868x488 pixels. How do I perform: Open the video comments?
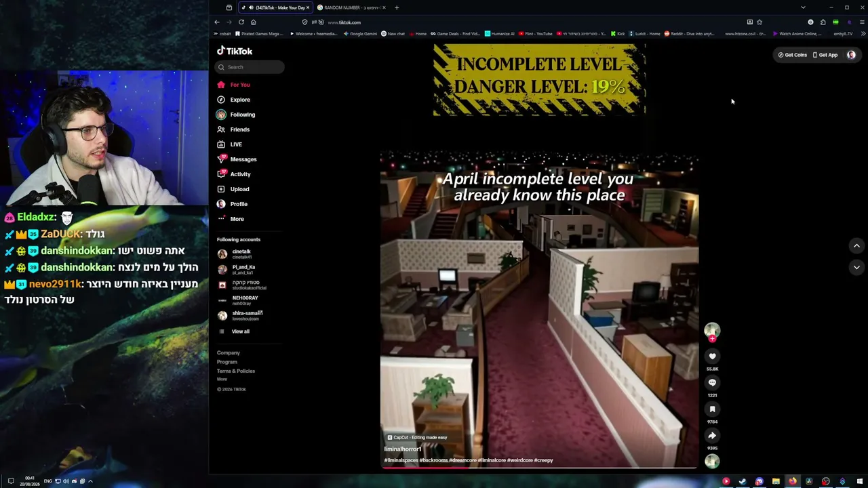tap(712, 382)
